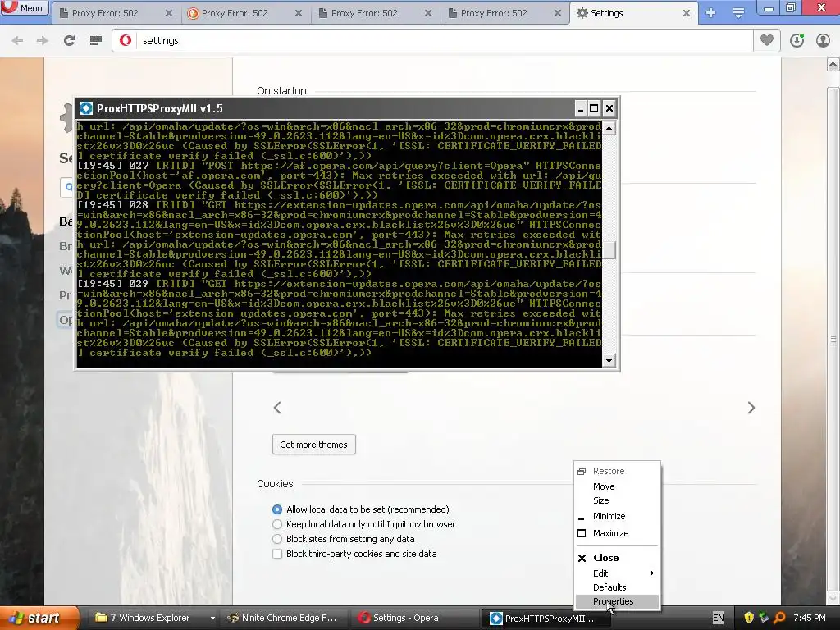Click the orange magnifier tray icon

pyautogui.click(x=779, y=618)
